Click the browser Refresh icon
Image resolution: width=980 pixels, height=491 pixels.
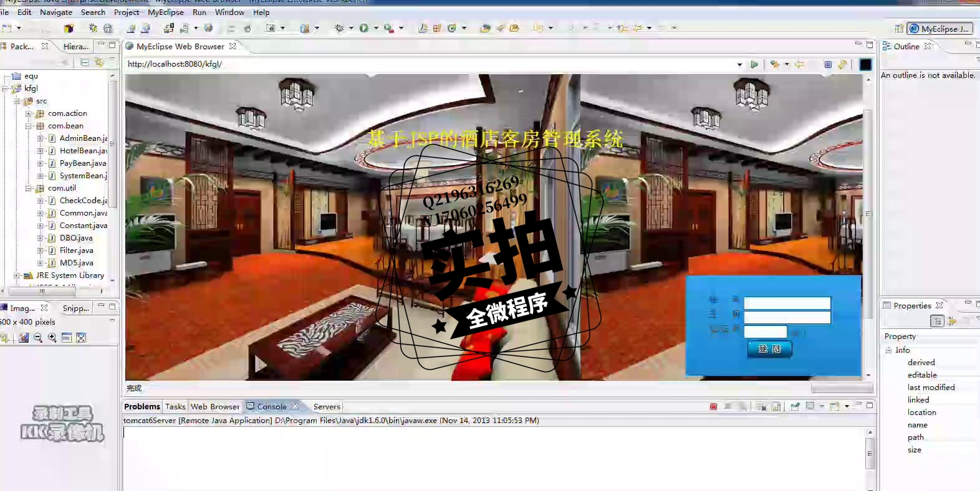(x=842, y=64)
